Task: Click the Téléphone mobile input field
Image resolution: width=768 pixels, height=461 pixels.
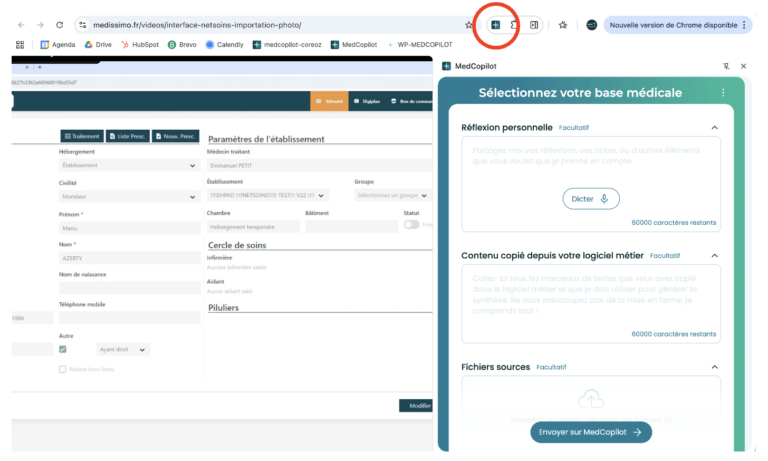Action: tap(129, 318)
